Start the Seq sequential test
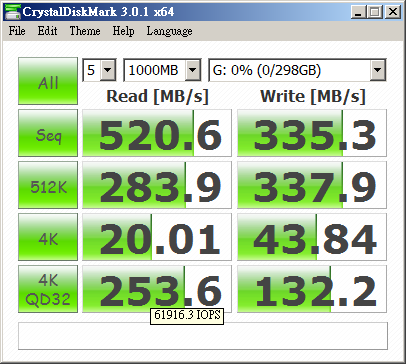Viewport: 406px width, 364px height. (48, 133)
